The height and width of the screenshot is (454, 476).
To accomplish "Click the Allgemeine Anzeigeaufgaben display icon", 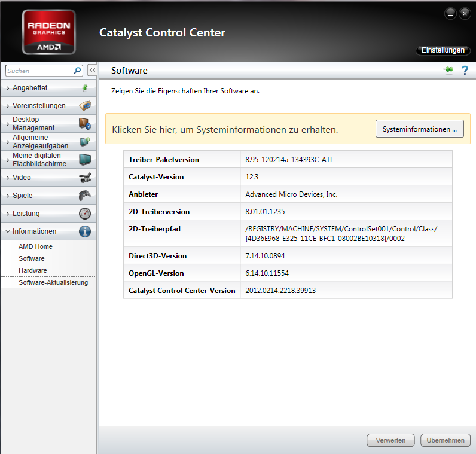I will click(x=85, y=142).
